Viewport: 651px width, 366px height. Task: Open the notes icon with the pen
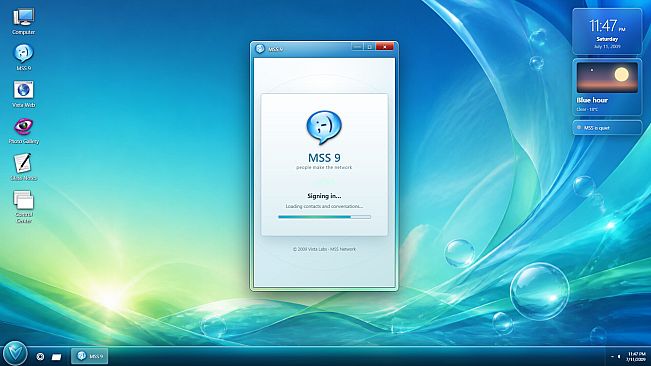(x=24, y=167)
